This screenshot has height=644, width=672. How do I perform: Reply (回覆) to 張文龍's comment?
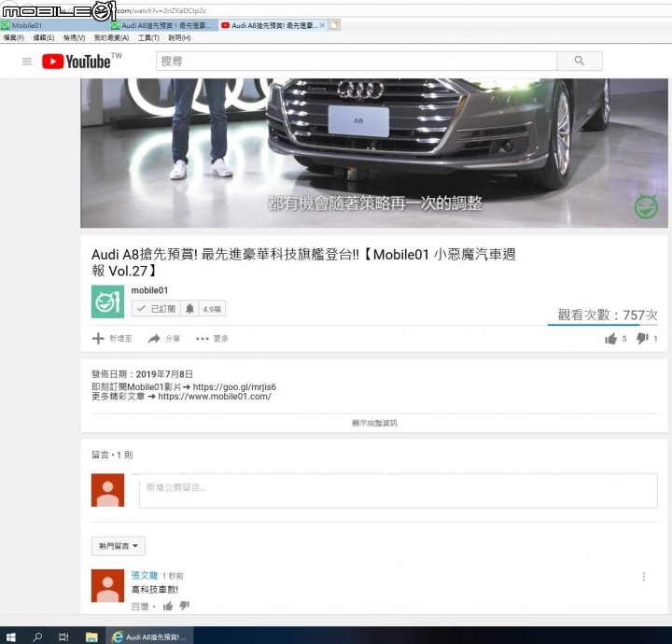140,607
